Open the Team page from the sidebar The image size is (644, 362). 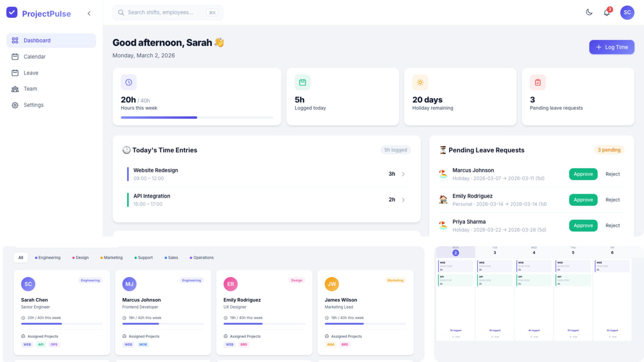click(x=30, y=89)
